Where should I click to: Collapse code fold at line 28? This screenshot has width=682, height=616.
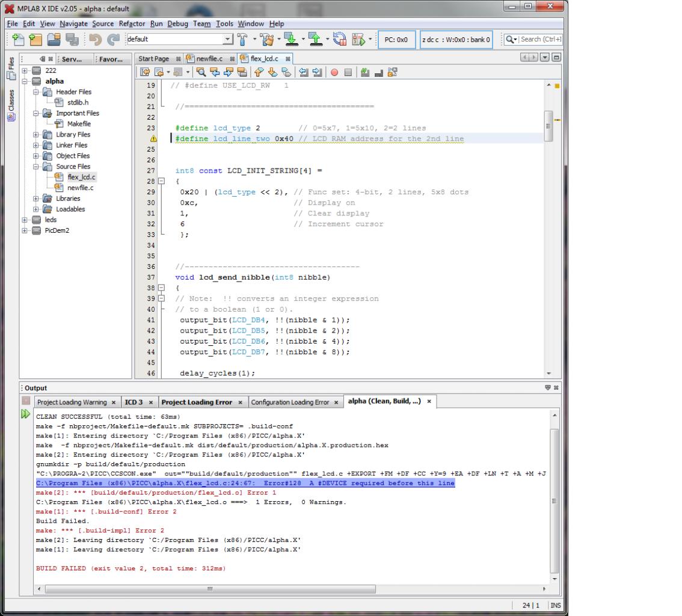[161, 181]
